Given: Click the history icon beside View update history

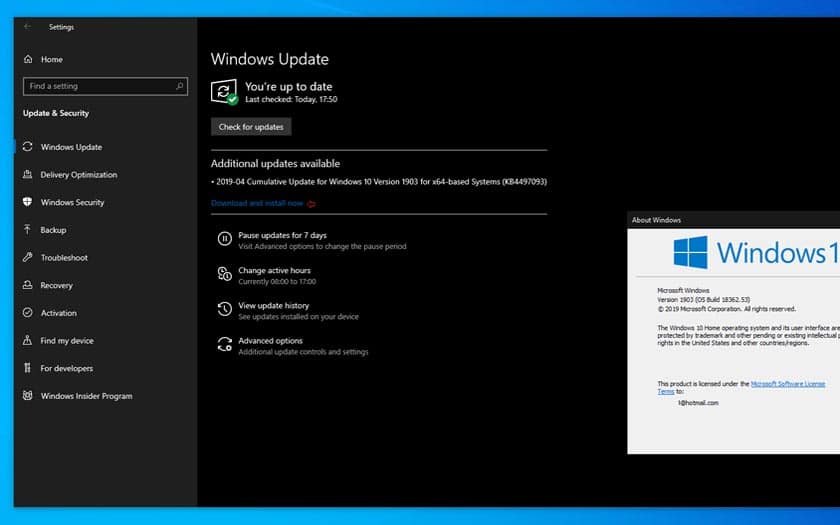Looking at the screenshot, I should click(224, 309).
